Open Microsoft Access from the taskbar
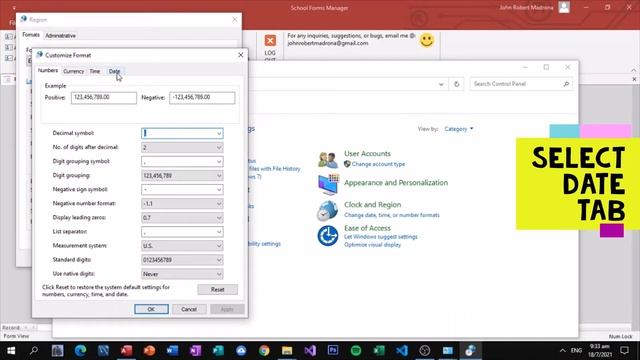 click(x=126, y=350)
